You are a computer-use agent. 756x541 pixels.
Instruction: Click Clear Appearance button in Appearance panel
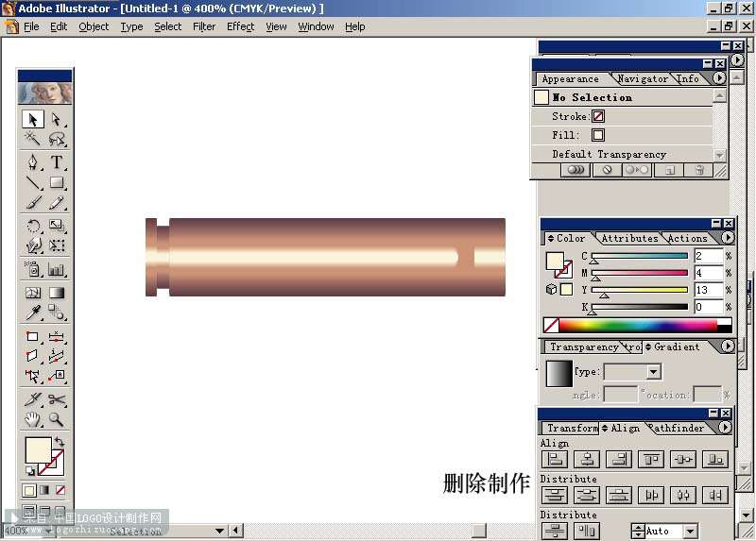pos(607,170)
